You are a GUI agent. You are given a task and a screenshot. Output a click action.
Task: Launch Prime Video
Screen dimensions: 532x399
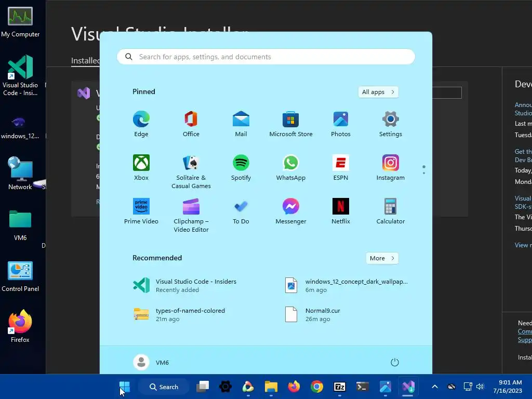coord(141,211)
